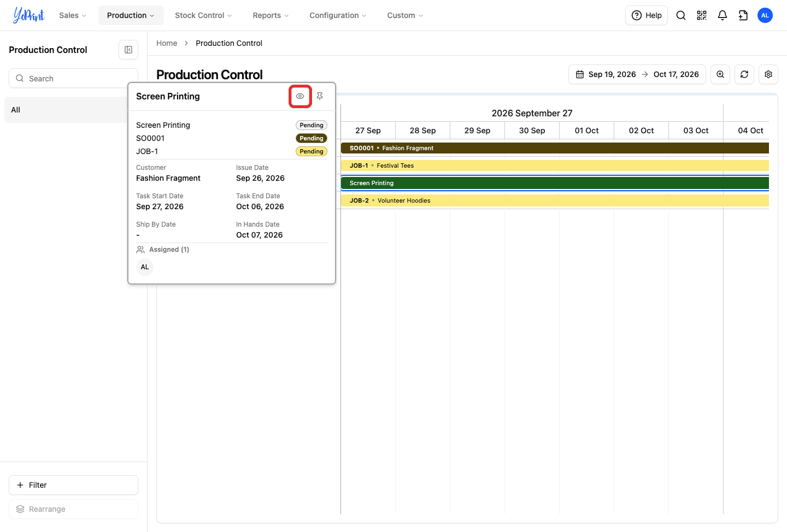Click JOB-1 in the popup

click(147, 151)
